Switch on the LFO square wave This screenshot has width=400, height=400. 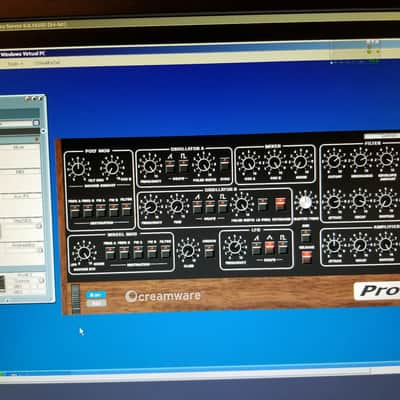[283, 248]
